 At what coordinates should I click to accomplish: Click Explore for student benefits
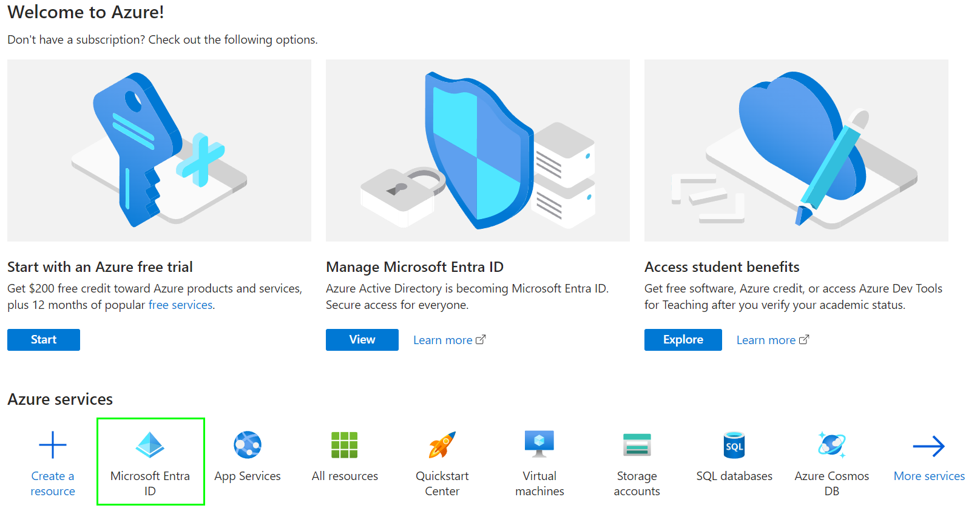pos(682,339)
